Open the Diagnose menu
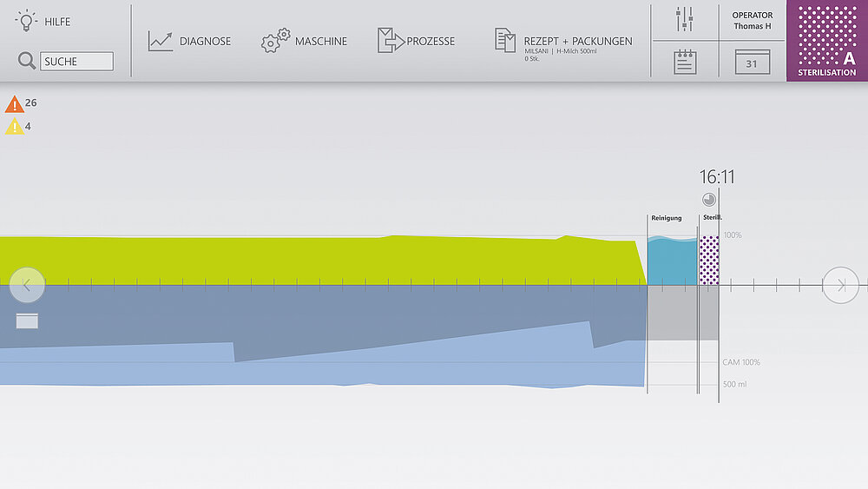The width and height of the screenshot is (868, 489). pos(189,41)
